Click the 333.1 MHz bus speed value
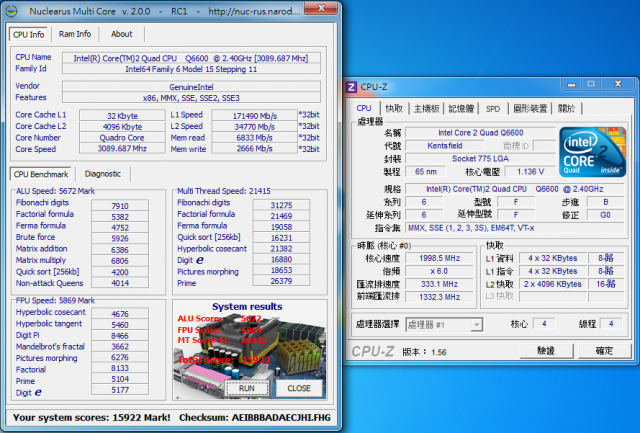The image size is (640, 433). pos(439,284)
